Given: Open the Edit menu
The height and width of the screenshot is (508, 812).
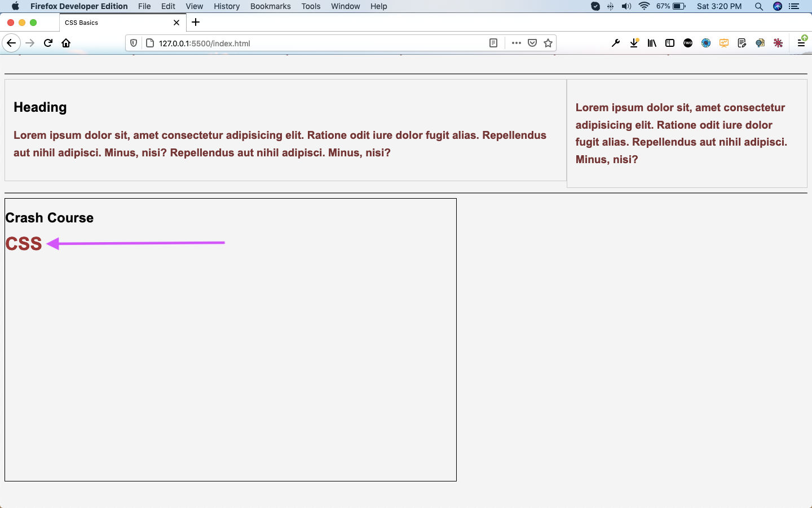Looking at the screenshot, I should click(168, 6).
